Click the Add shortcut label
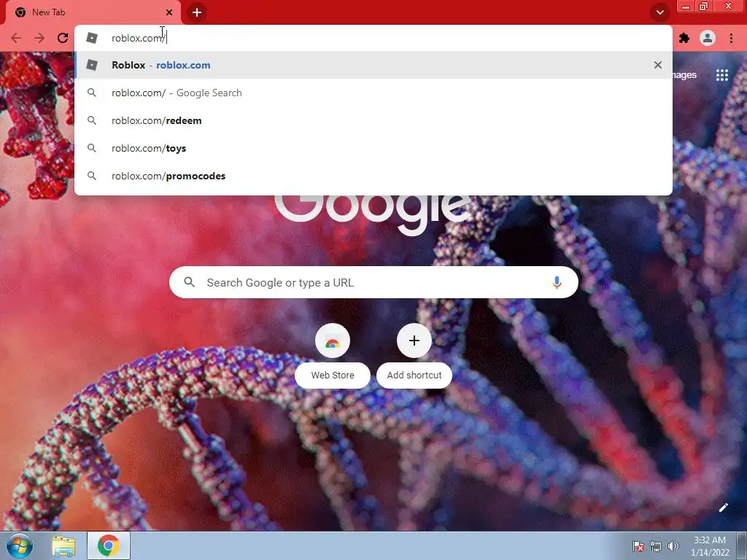This screenshot has height=560, width=747. coord(414,376)
